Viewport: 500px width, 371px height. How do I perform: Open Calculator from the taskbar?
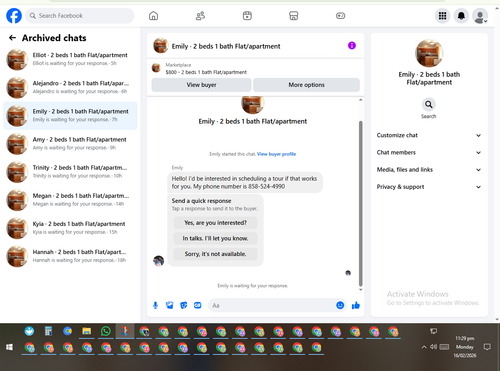pos(48,331)
